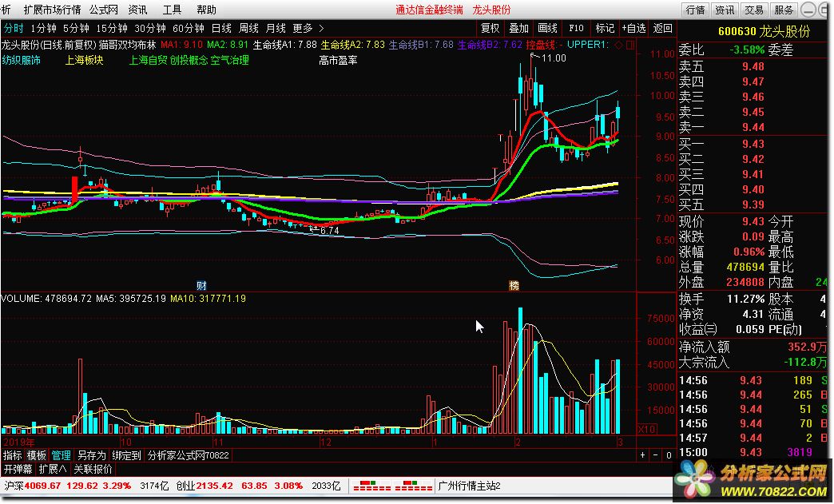Switch to 30分钟 period
The height and width of the screenshot is (504, 834).
click(150, 28)
